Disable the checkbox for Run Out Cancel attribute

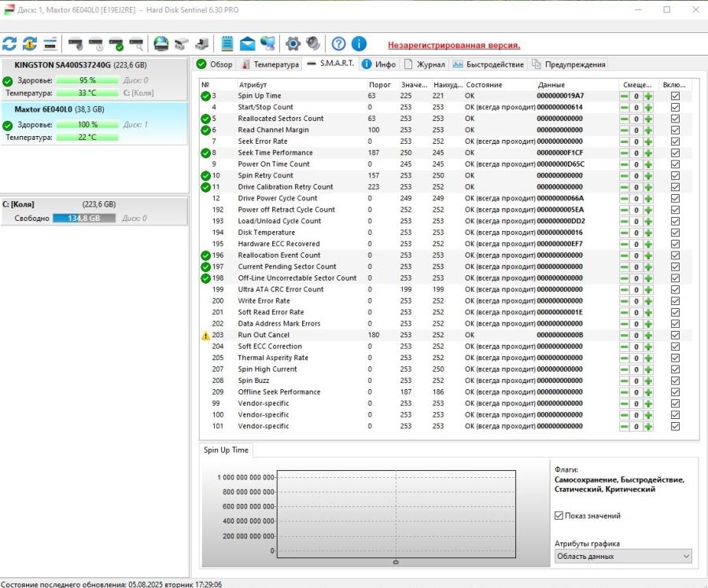675,335
